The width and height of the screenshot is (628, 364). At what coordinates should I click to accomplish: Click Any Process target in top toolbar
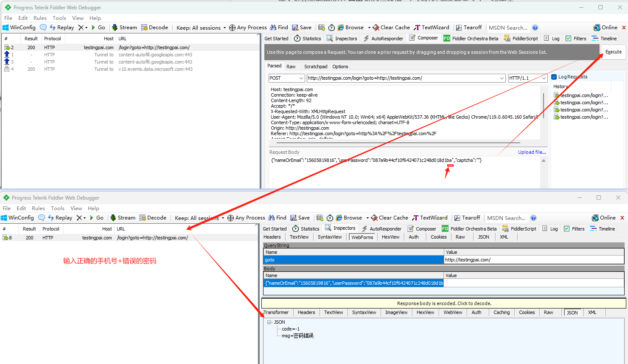[x=248, y=28]
